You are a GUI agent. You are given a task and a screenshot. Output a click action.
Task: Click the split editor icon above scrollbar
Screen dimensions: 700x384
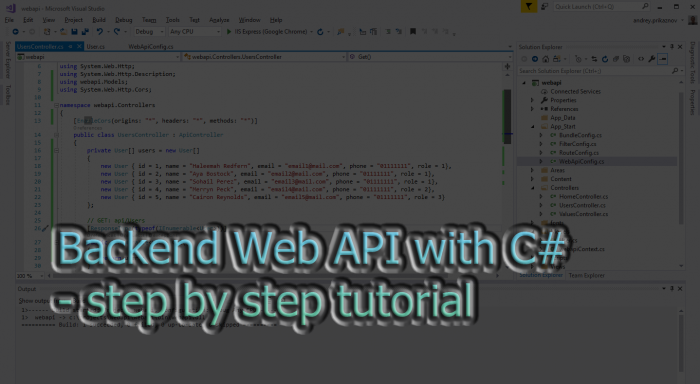pyautogui.click(x=508, y=67)
